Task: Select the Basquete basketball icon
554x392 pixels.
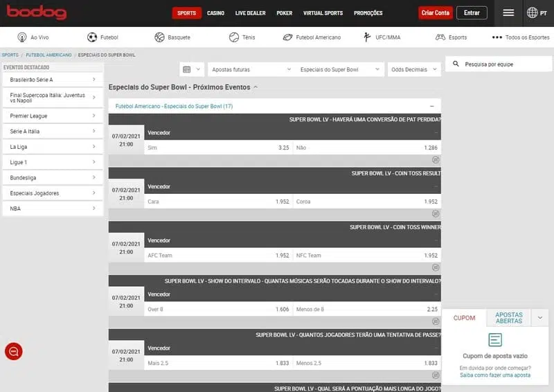Action: [159, 37]
